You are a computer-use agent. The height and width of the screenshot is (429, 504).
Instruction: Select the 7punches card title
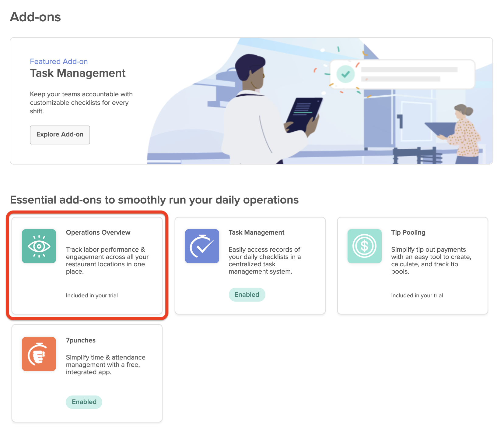pyautogui.click(x=81, y=340)
